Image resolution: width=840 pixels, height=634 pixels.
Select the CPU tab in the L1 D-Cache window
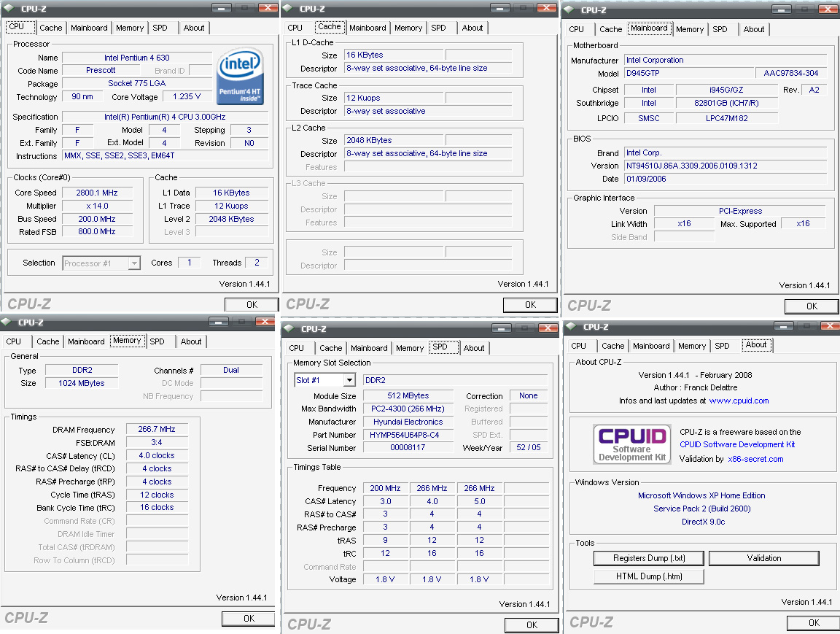point(295,28)
